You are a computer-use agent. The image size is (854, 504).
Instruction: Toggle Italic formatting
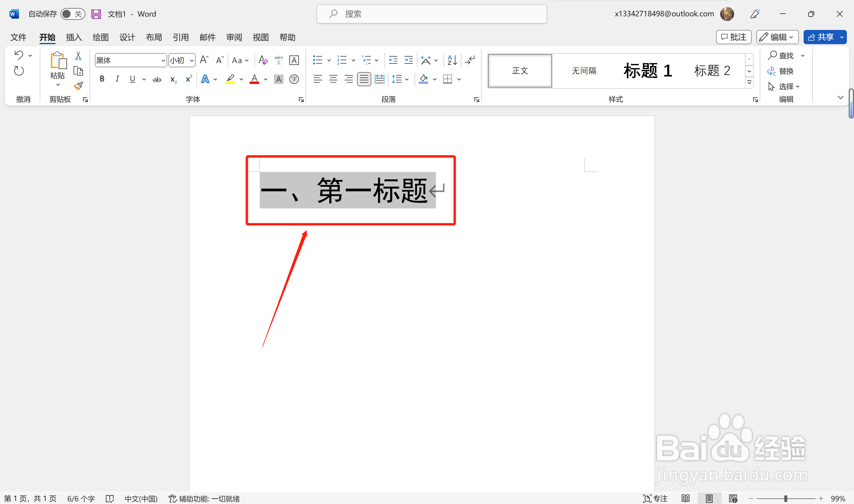point(117,79)
